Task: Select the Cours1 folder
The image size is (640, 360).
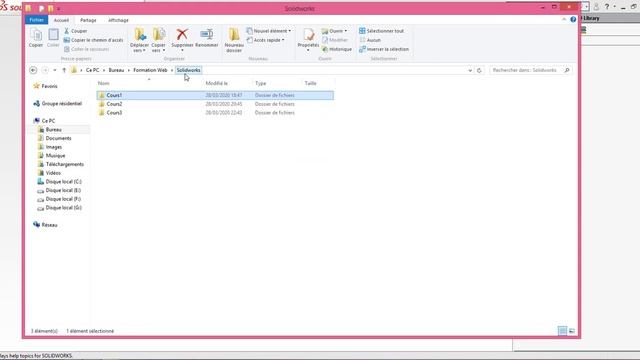Action: 215,95
